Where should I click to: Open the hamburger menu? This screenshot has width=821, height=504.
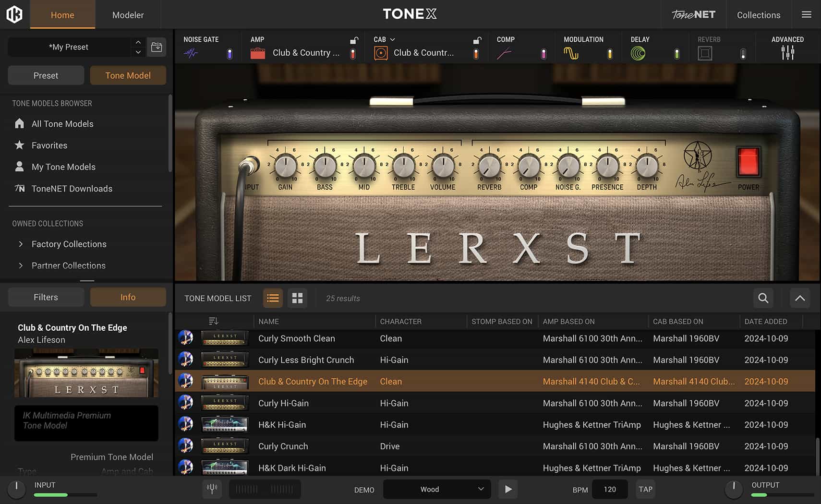pos(807,15)
